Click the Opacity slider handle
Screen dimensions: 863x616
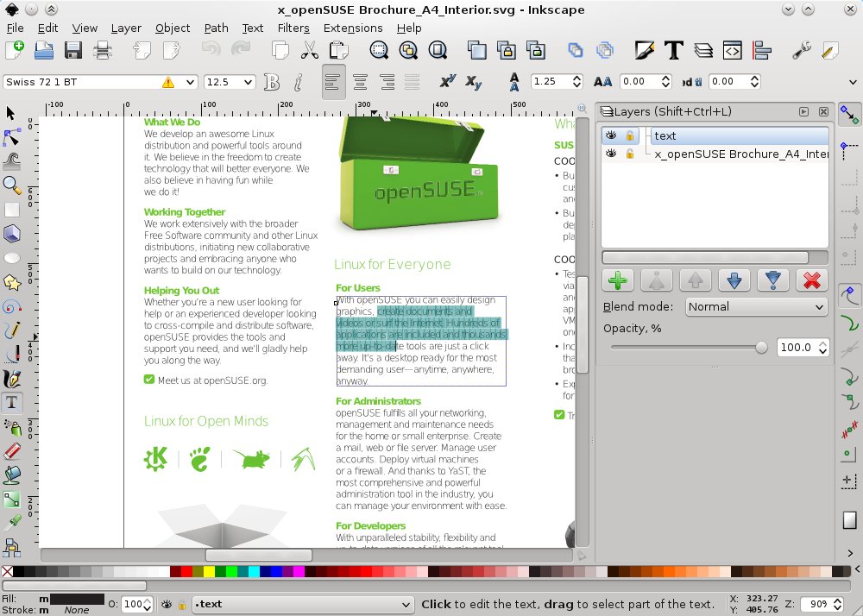pyautogui.click(x=761, y=348)
